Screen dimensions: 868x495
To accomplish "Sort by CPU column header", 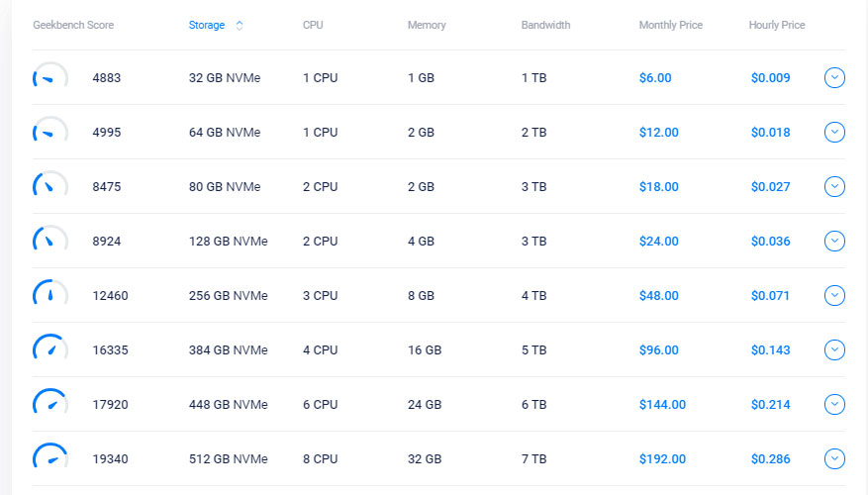I will coord(313,25).
